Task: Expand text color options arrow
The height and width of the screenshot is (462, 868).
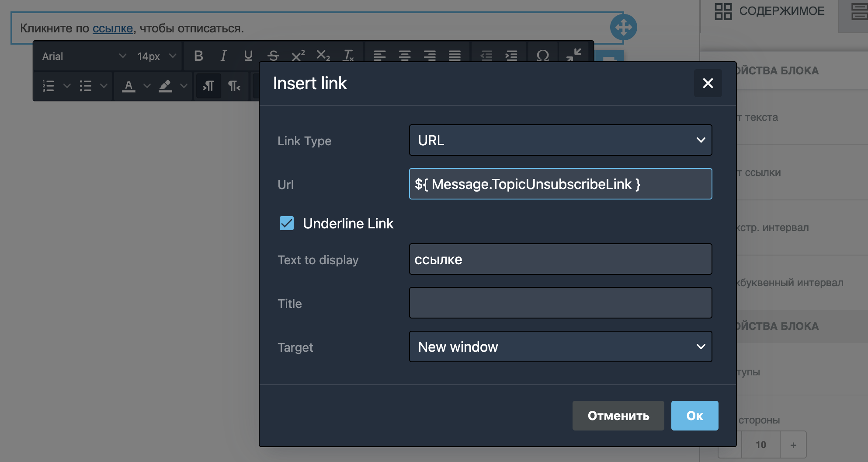Action: click(x=147, y=86)
